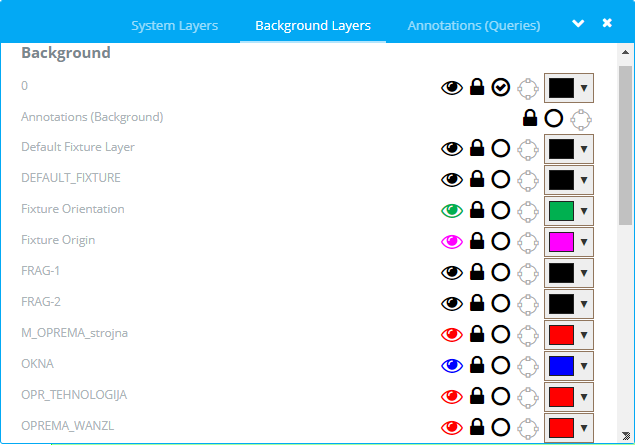Click the blue OKNA color swatch
This screenshot has width=635, height=445.
point(561,366)
